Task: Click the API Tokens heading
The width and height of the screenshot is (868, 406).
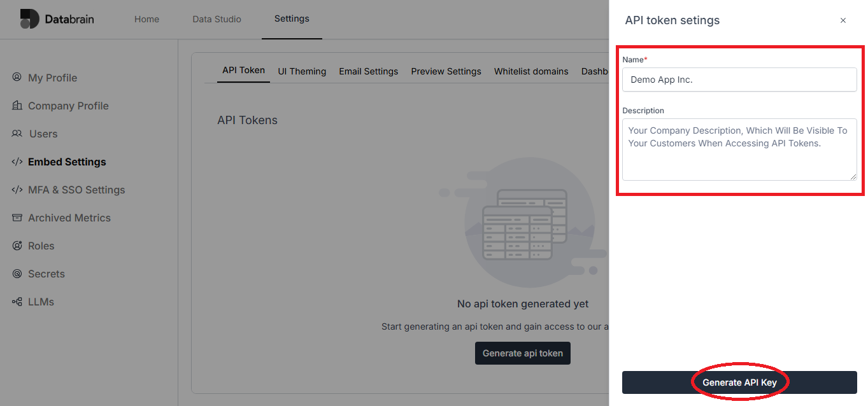Action: click(247, 120)
